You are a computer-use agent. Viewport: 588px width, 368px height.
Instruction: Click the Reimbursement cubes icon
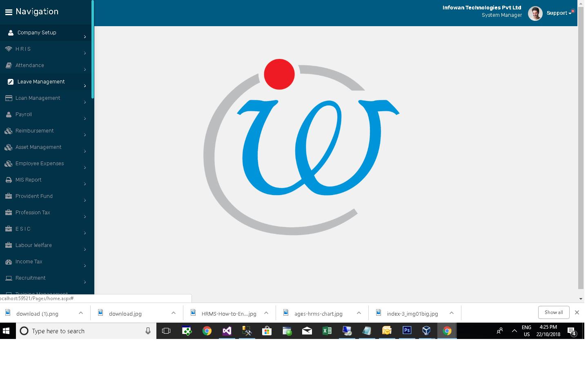point(9,131)
